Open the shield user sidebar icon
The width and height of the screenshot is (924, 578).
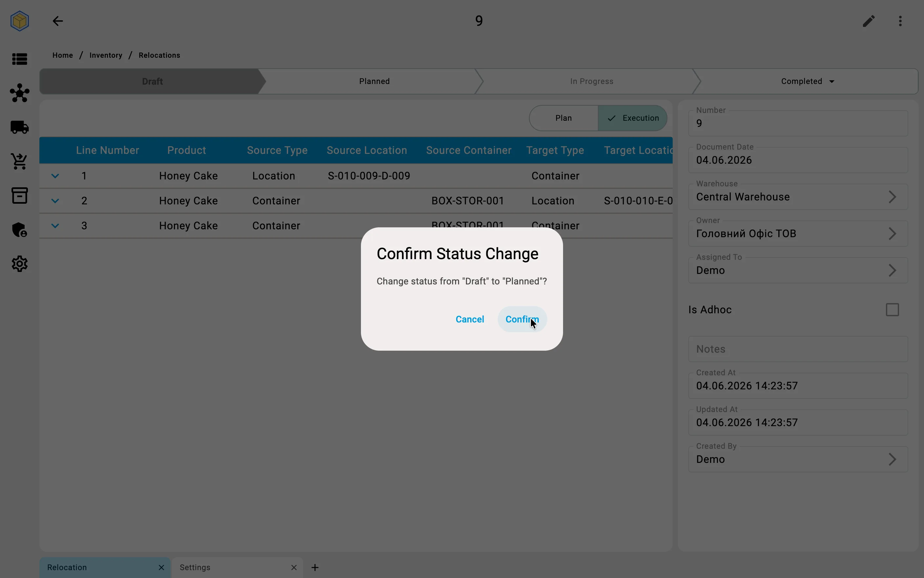pyautogui.click(x=19, y=230)
